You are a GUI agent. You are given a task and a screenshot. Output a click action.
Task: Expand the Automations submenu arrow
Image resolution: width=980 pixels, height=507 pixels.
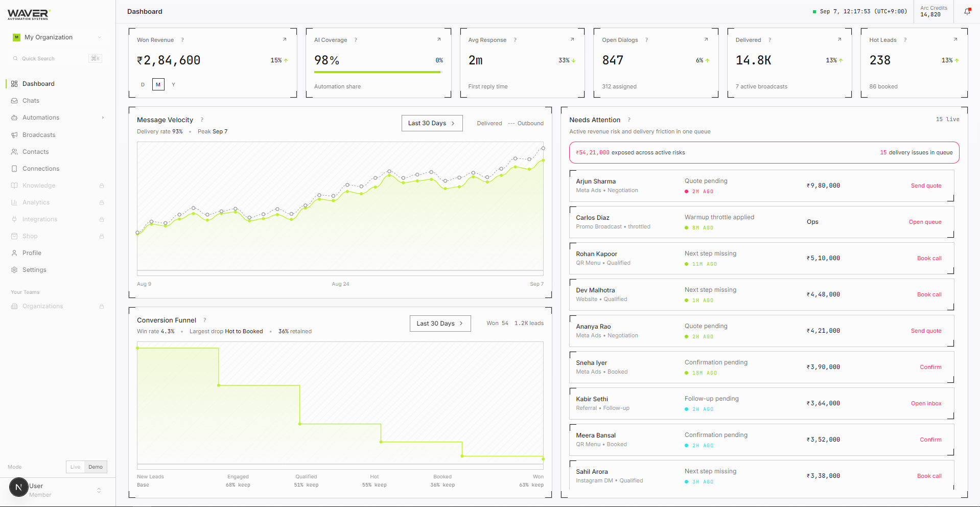[103, 118]
